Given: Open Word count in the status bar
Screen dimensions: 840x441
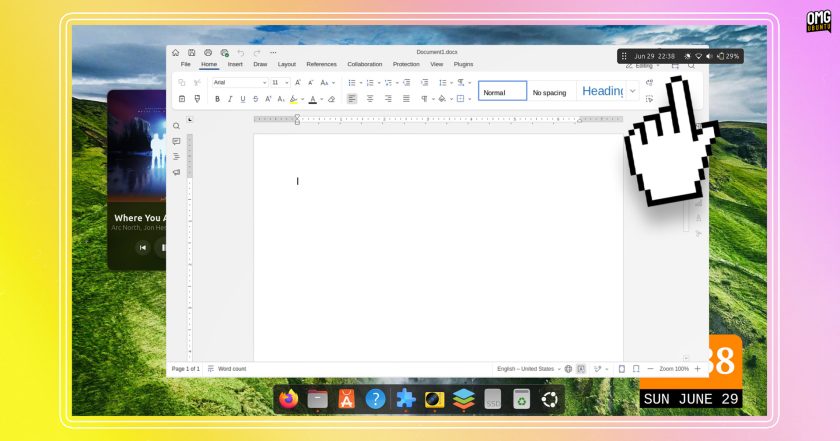Looking at the screenshot, I should pyautogui.click(x=227, y=369).
